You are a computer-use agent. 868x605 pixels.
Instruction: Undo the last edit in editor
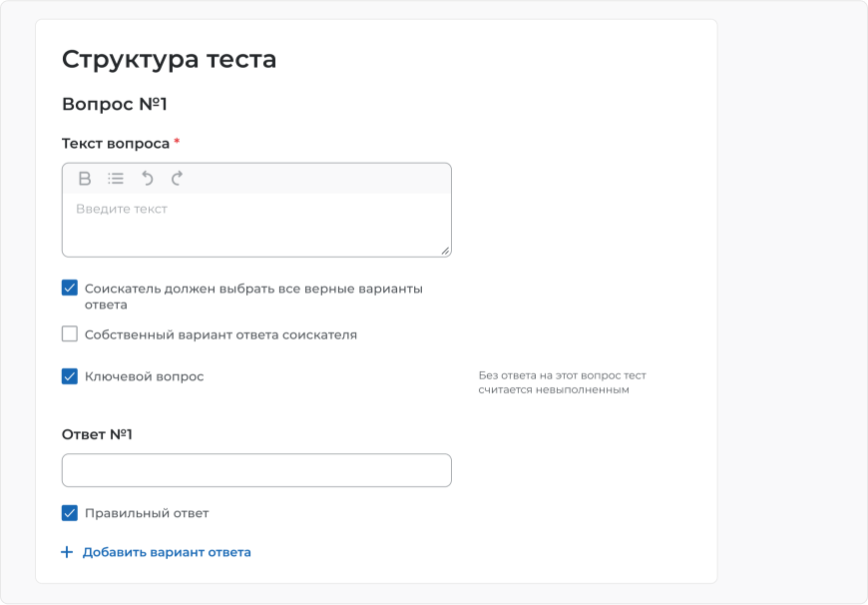[x=148, y=179]
